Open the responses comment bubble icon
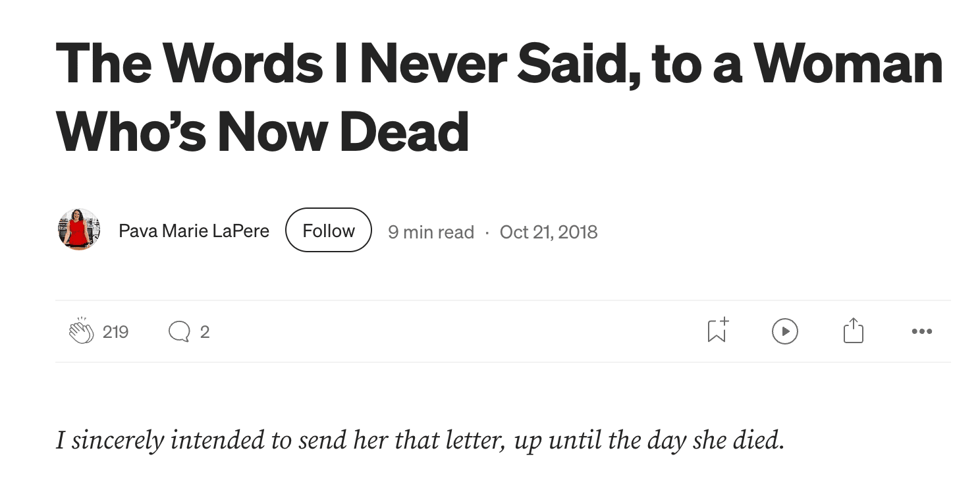Viewport: 980px width, 494px height. click(x=178, y=331)
